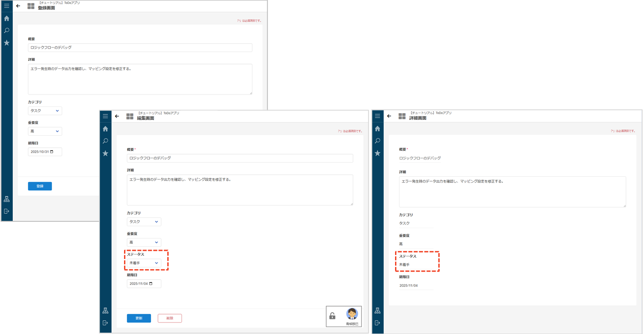Screen dimensions: 644x334
Task: Open hamburger menu in the 詳細画面 window
Action: click(x=377, y=116)
